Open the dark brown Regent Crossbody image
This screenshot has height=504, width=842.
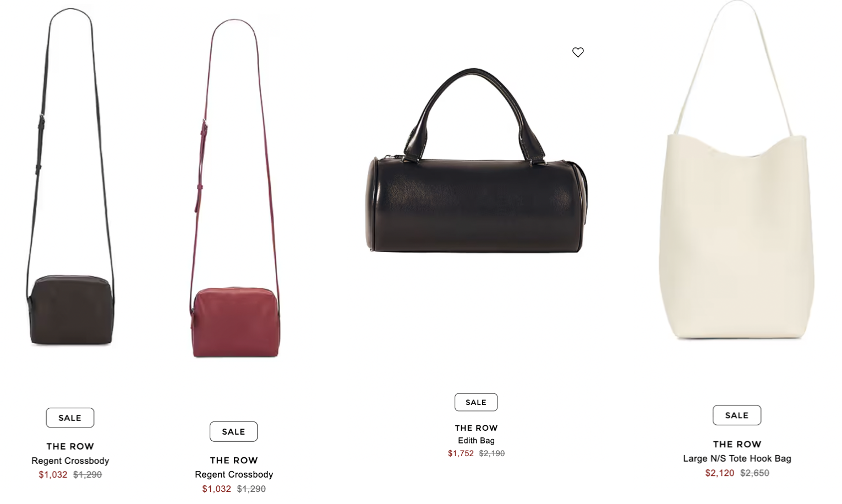[x=70, y=177]
